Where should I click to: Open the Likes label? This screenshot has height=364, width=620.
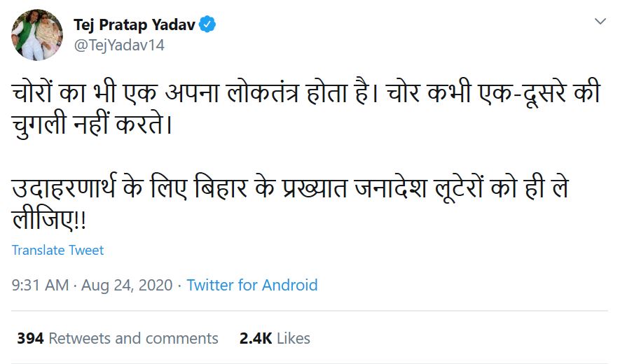point(294,338)
